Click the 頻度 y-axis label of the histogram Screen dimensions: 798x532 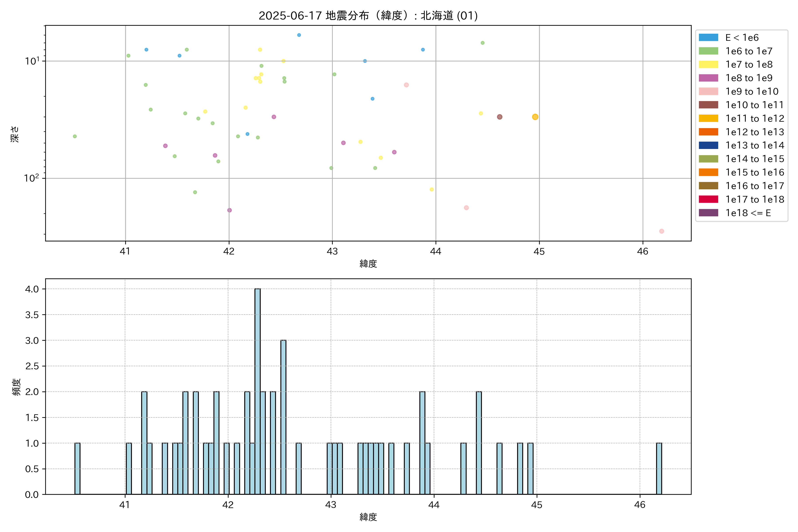tap(16, 387)
